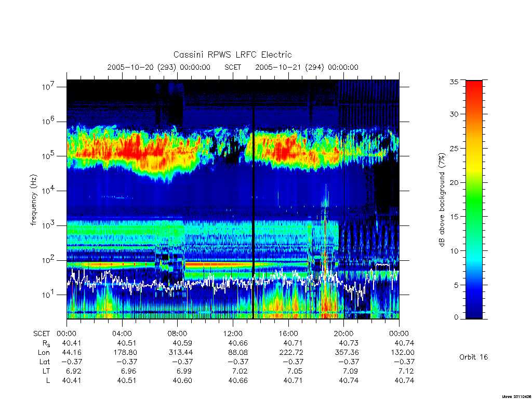Image resolution: width=532 pixels, height=399 pixels.
Task: Click the Lon value "44.16"
Action: (x=72, y=353)
